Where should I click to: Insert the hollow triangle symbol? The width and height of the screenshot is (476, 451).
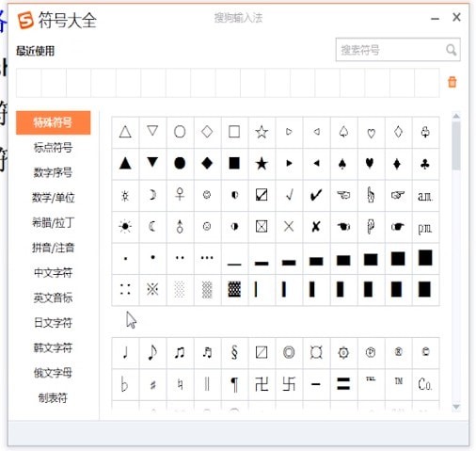(125, 132)
